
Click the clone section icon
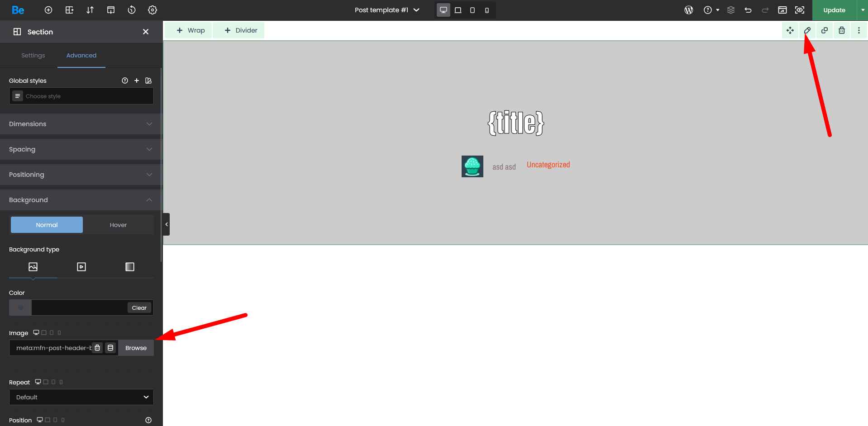click(824, 30)
